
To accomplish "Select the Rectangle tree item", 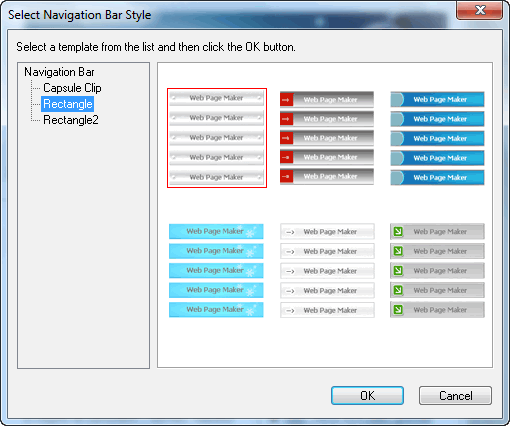I will pyautogui.click(x=68, y=104).
